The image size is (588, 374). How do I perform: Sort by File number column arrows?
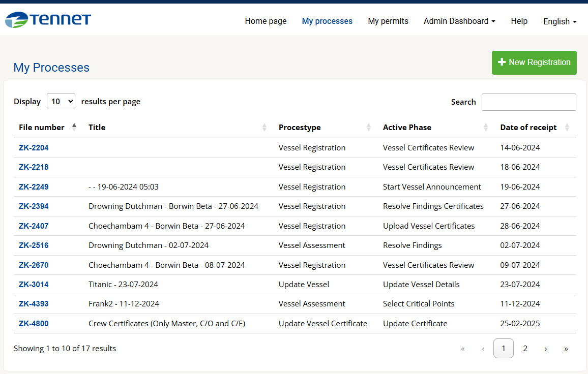click(74, 127)
